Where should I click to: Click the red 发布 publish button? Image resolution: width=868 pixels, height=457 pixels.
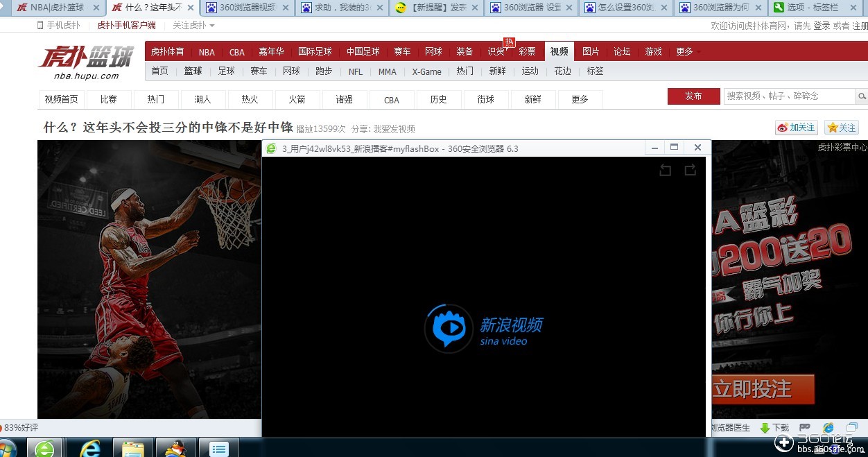(693, 96)
